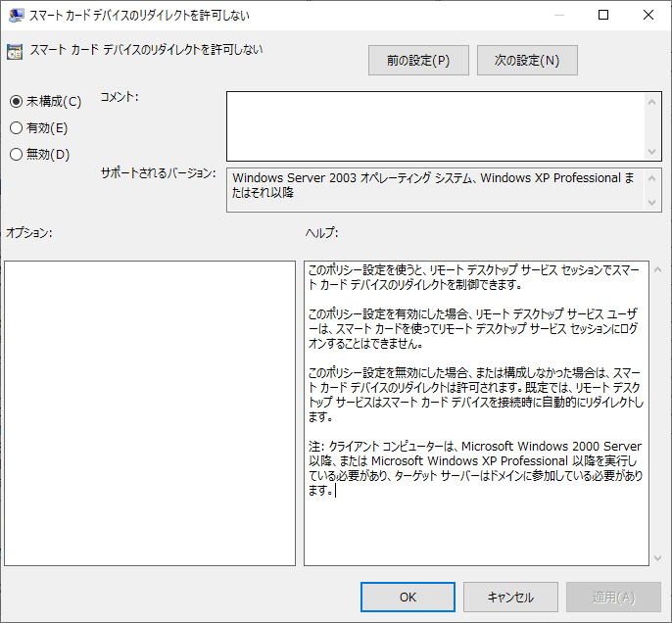
Task: Click the empty オプション pane
Action: coord(150,413)
